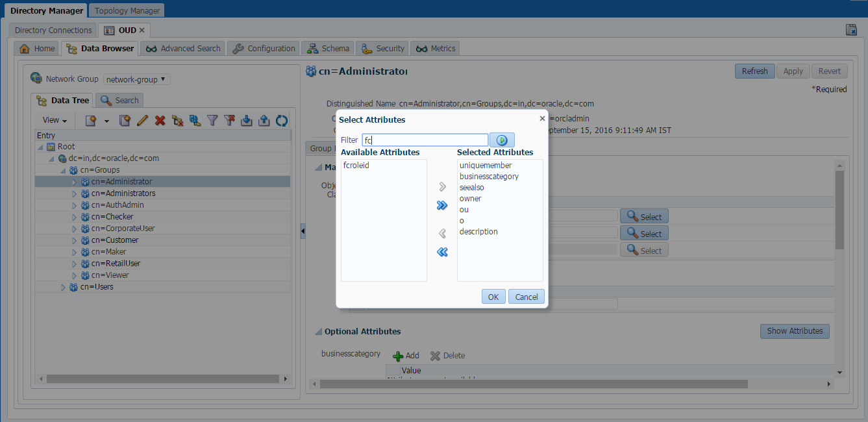Select businesscategory in Selected Attributes list
Screen dimensions: 868x422
489,177
